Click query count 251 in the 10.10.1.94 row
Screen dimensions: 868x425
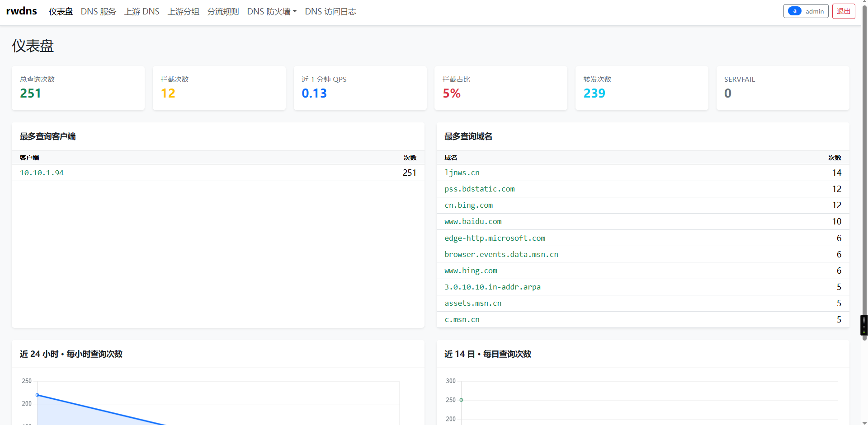[x=410, y=173]
